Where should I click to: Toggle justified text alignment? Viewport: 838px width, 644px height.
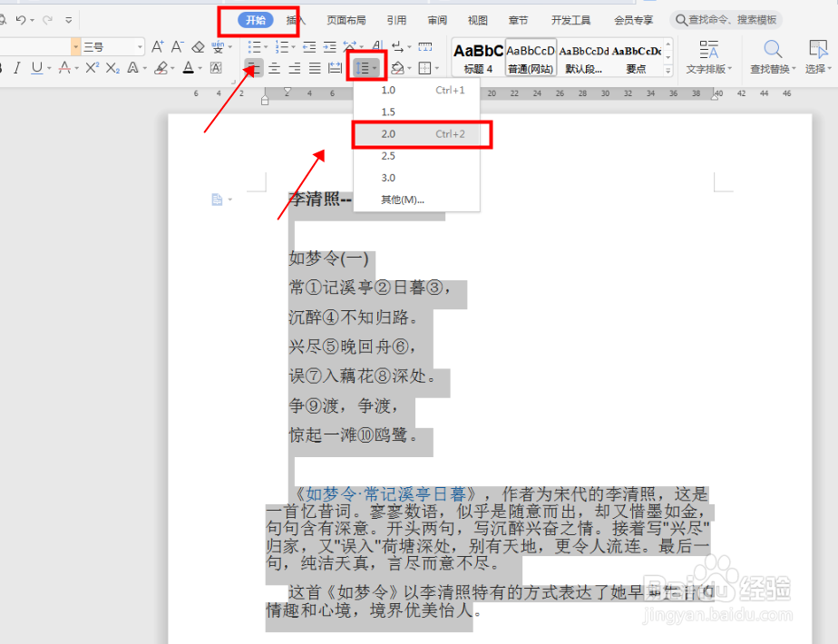point(314,68)
